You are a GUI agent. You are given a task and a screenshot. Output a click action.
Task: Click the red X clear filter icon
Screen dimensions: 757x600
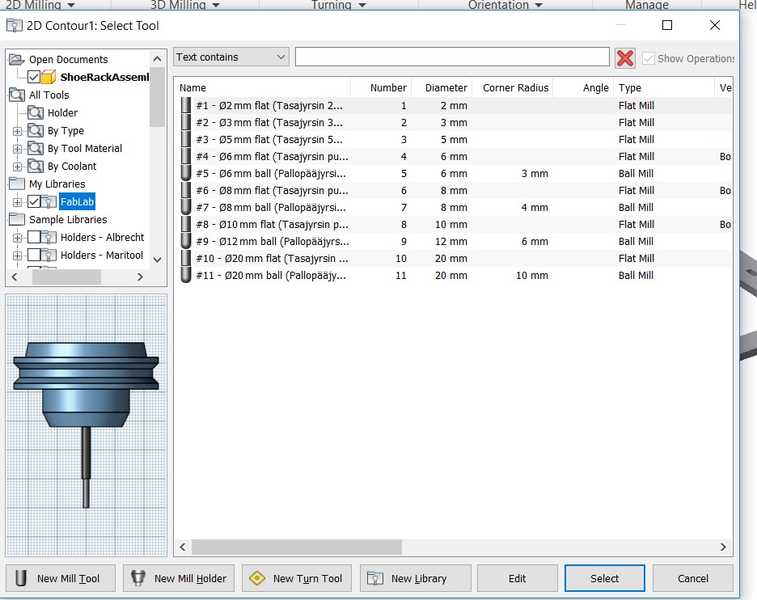(x=625, y=58)
